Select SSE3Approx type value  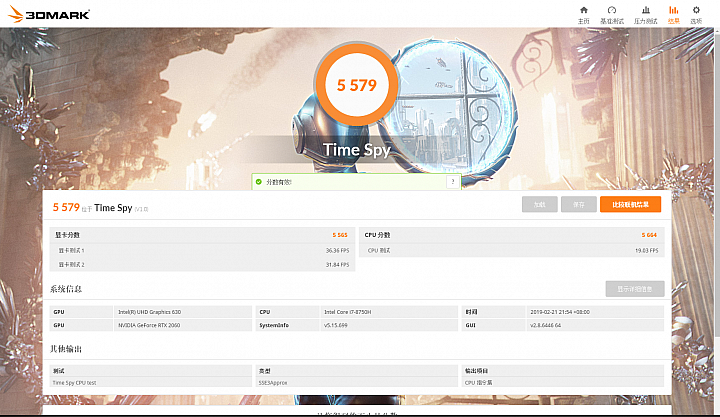point(273,383)
